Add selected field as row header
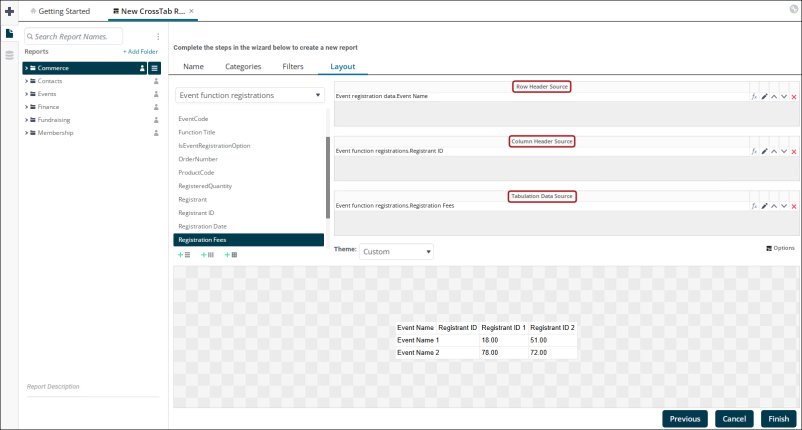This screenshot has width=802, height=430. [x=184, y=255]
